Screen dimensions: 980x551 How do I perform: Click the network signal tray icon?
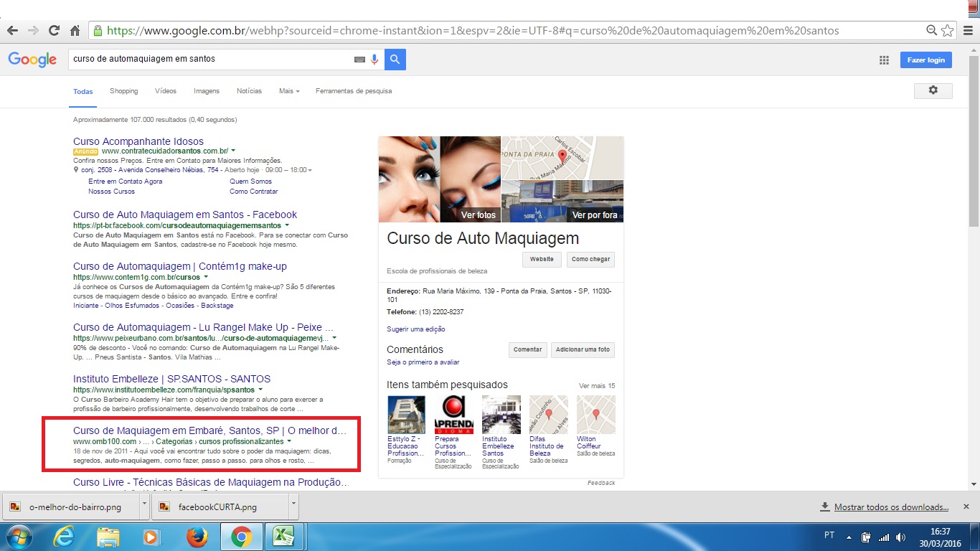coord(884,537)
